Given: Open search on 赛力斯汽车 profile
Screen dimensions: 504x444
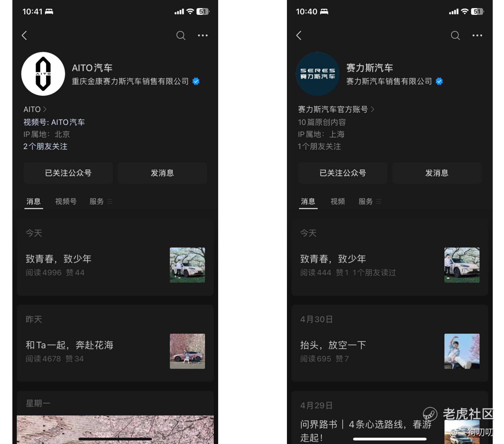Looking at the screenshot, I should click(455, 35).
